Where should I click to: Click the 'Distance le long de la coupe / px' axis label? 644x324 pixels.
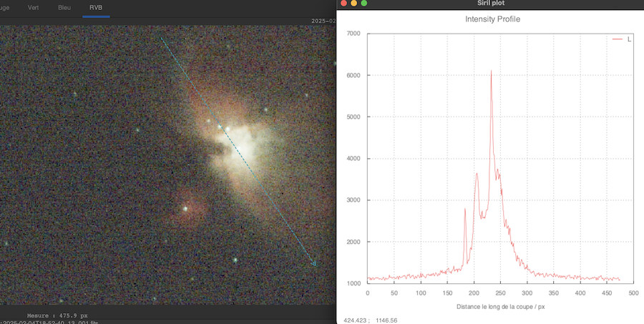[x=501, y=307]
